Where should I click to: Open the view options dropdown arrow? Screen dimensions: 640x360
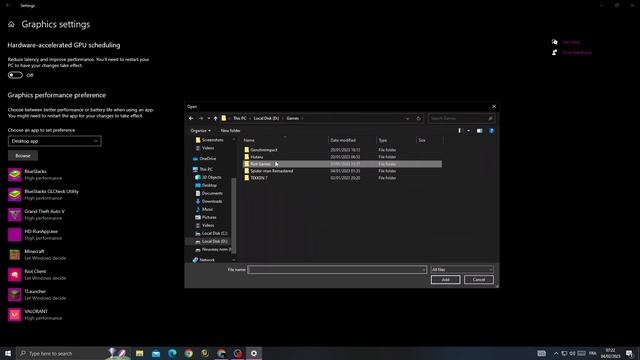[468, 131]
